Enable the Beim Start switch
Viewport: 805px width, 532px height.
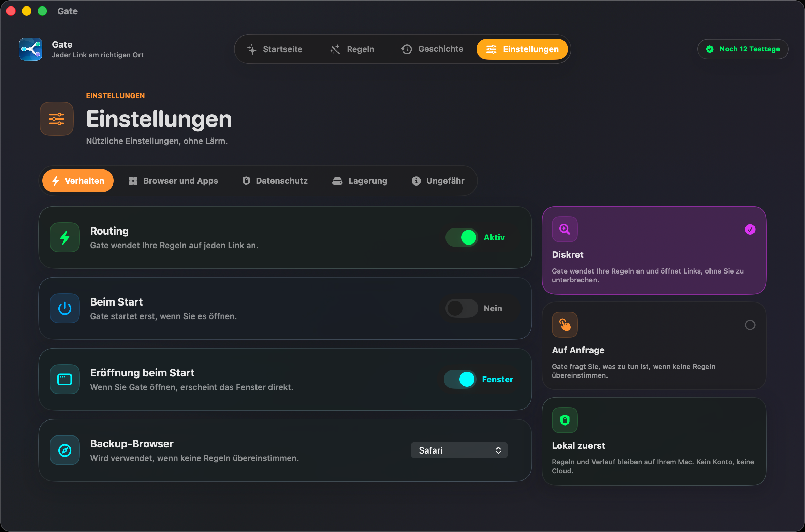(462, 308)
